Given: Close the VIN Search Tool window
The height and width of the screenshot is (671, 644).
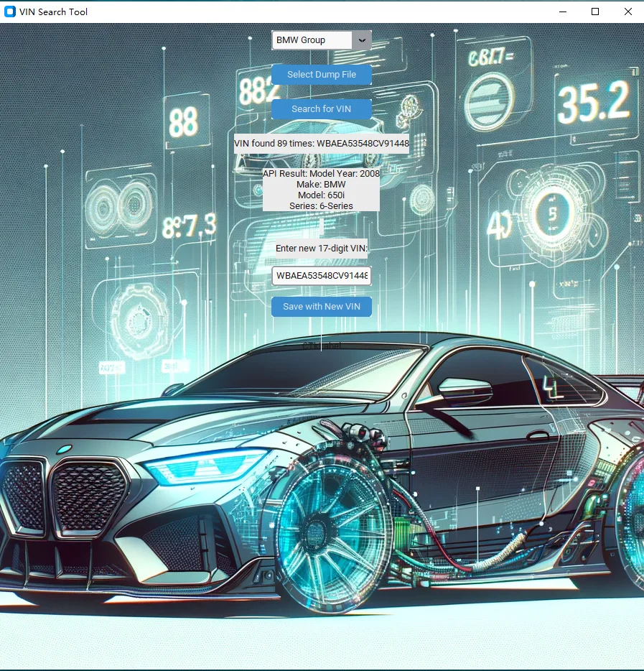Looking at the screenshot, I should click(x=627, y=11).
